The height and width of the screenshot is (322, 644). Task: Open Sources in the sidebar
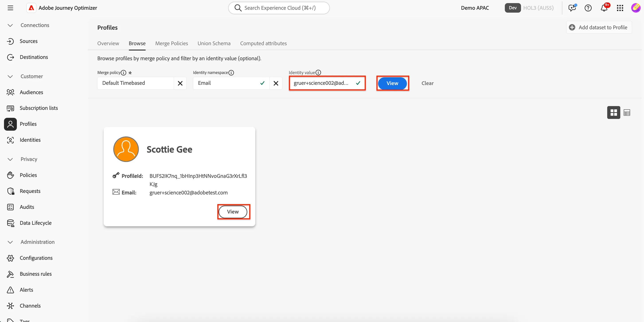click(29, 41)
